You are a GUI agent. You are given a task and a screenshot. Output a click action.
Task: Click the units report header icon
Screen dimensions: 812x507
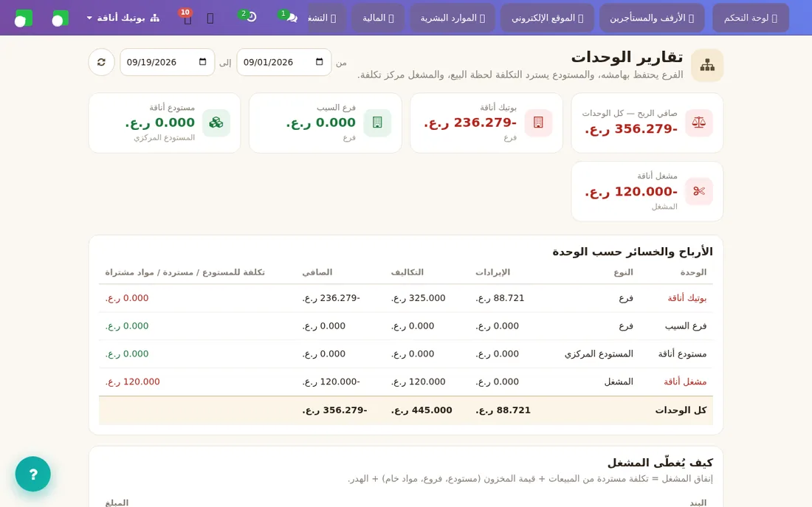click(707, 65)
